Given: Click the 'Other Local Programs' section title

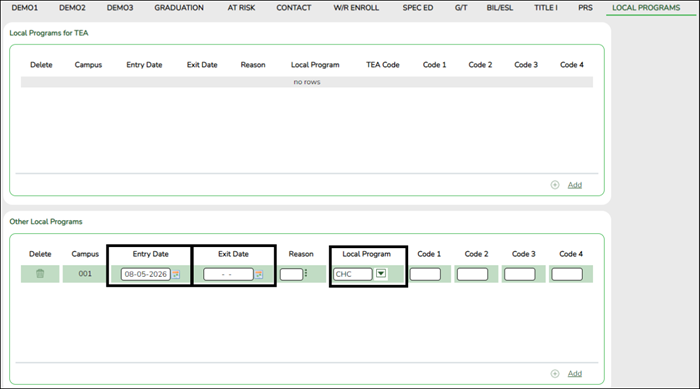Looking at the screenshot, I should coord(46,222).
